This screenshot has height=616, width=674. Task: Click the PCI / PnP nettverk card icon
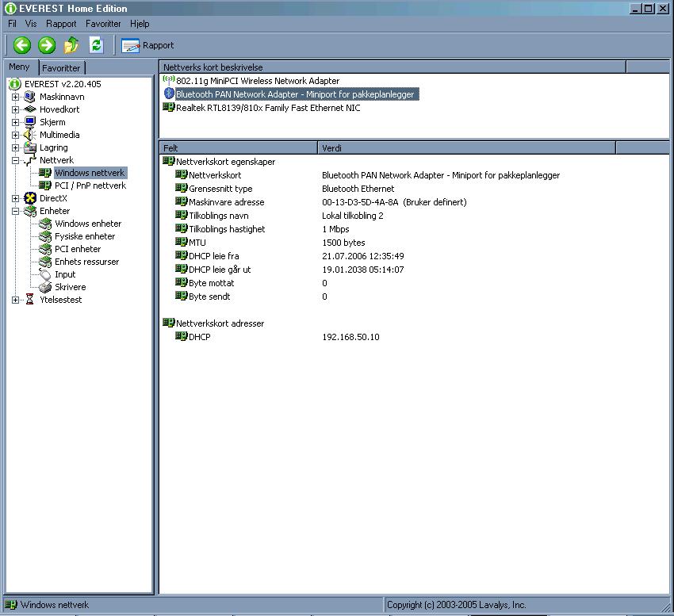44,186
